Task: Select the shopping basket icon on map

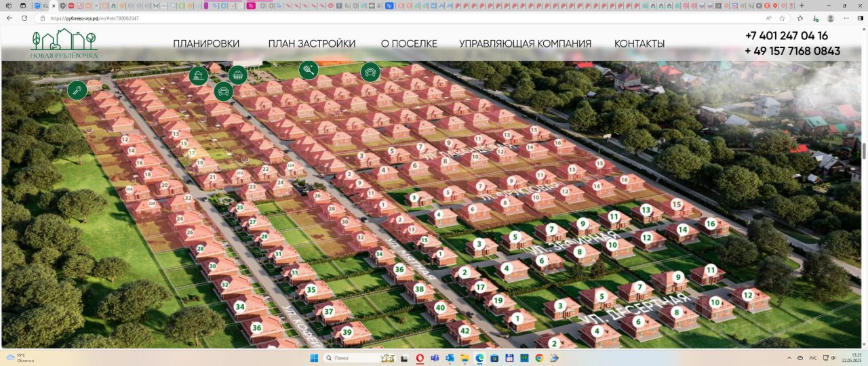Action: (237, 75)
